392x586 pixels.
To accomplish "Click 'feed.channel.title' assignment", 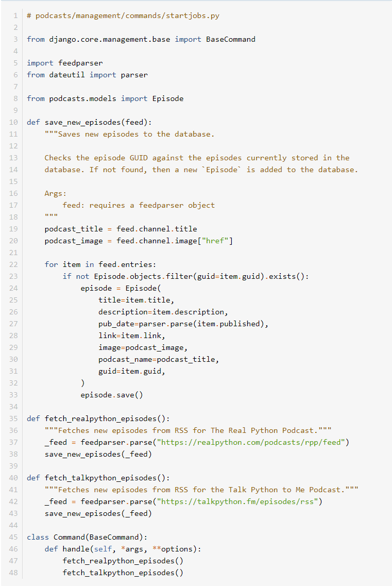I will 157,229.
